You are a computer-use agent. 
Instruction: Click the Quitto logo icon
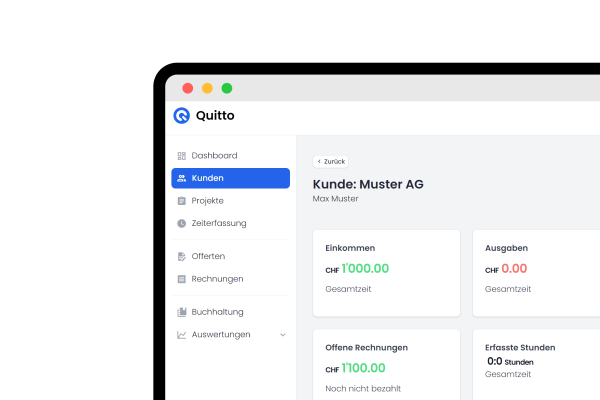coord(181,115)
